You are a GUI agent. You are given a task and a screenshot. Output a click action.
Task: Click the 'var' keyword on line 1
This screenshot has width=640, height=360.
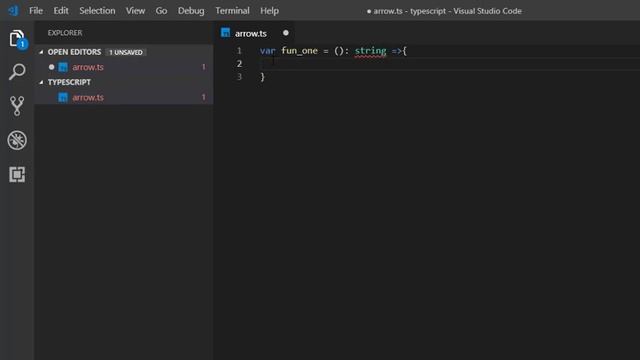pyautogui.click(x=268, y=51)
